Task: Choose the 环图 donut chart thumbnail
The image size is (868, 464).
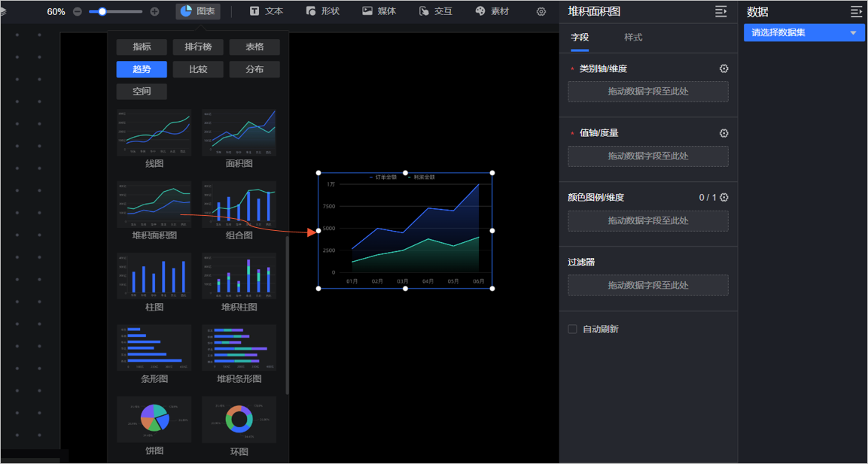Action: [239, 419]
